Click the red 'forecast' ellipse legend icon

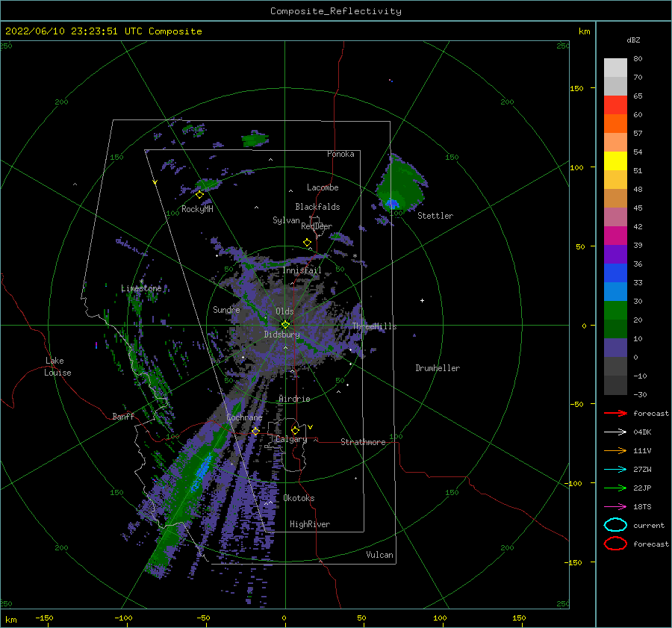[x=615, y=544]
